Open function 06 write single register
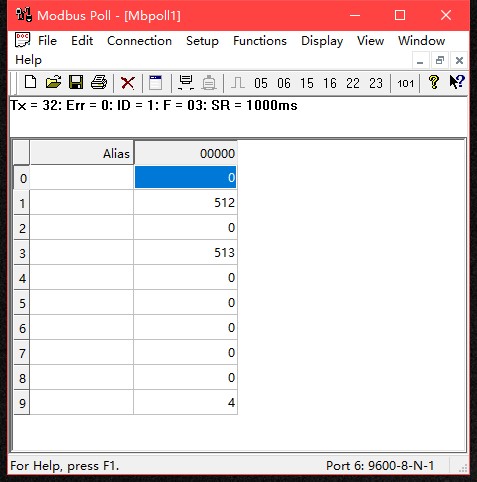 tap(284, 83)
